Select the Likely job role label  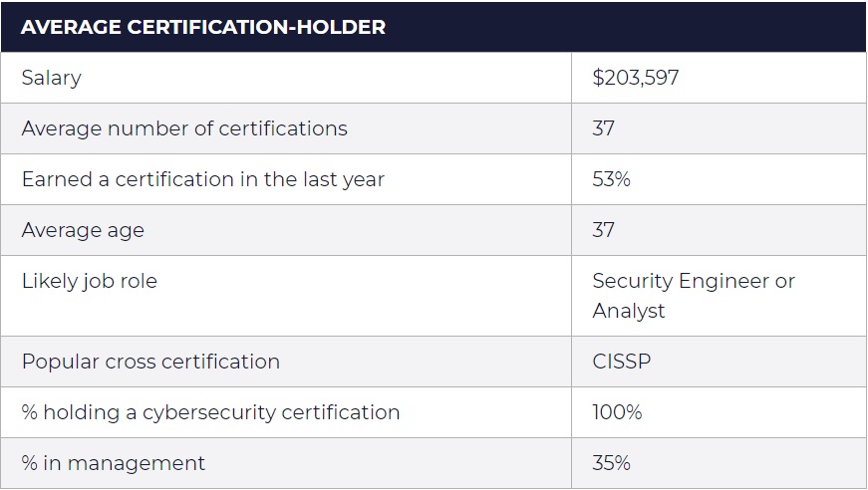coord(90,281)
